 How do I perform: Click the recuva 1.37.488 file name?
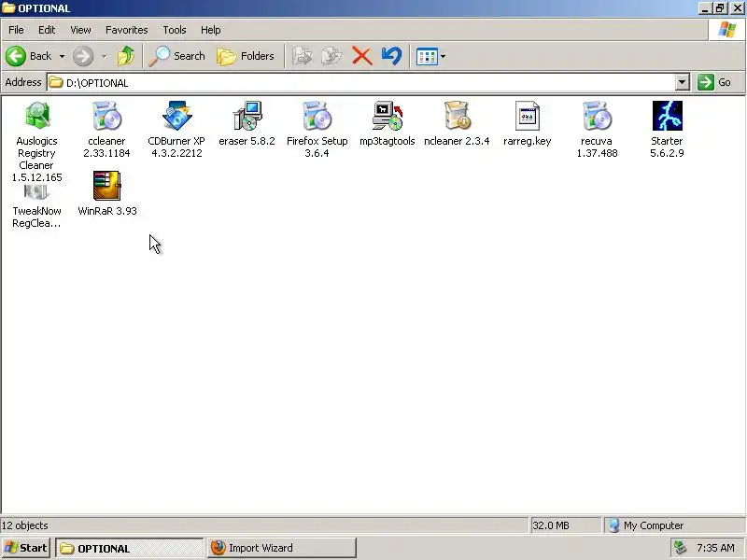597,147
